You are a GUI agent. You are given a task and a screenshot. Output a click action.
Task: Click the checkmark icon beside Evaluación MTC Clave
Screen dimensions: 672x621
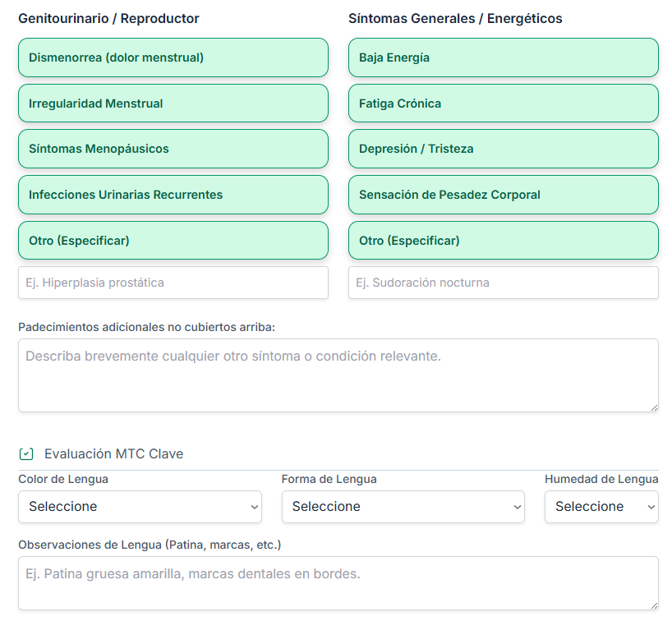click(x=25, y=453)
